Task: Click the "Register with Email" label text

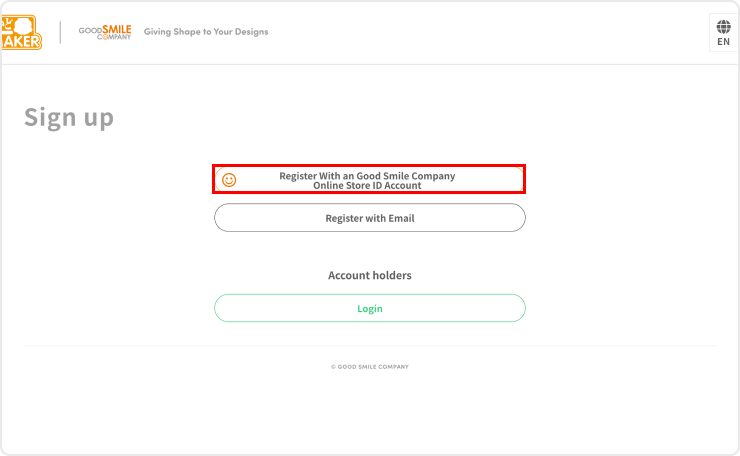Action: click(x=369, y=218)
